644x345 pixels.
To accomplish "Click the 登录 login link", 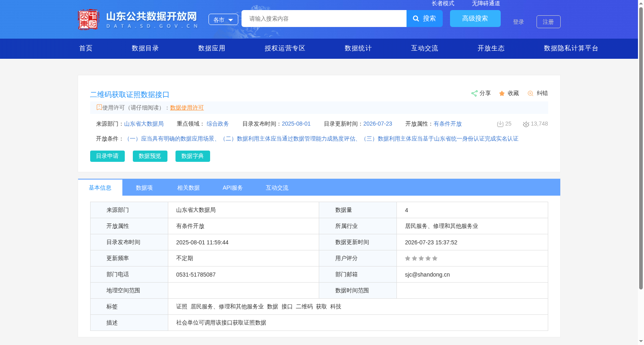I will (x=518, y=22).
